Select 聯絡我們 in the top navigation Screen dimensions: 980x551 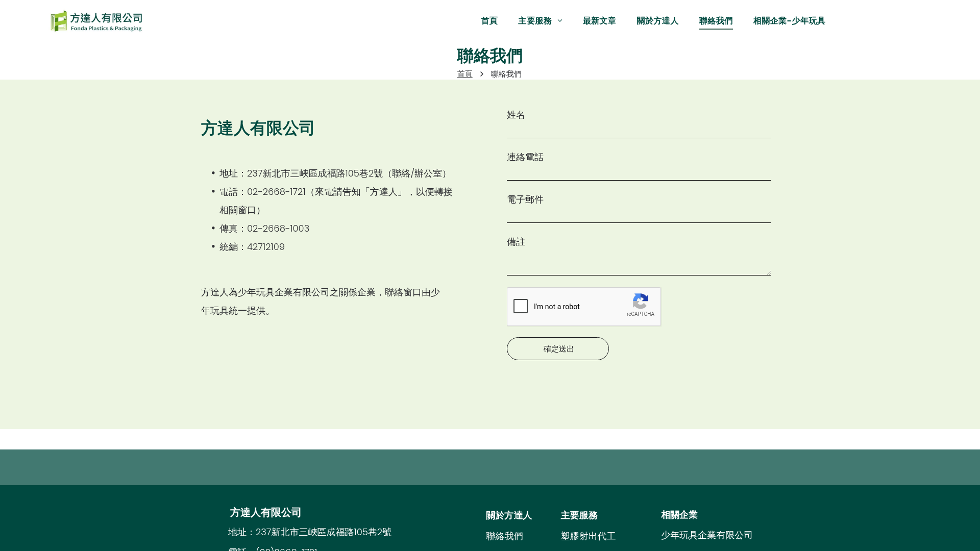pyautogui.click(x=716, y=21)
